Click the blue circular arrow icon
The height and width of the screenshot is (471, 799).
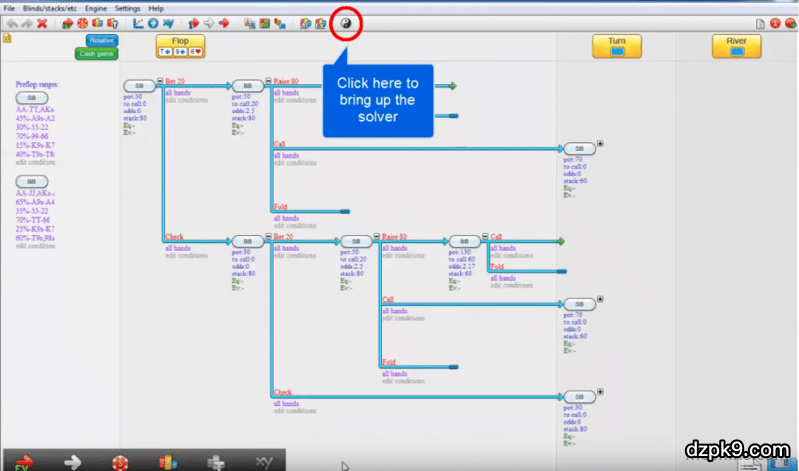point(153,23)
